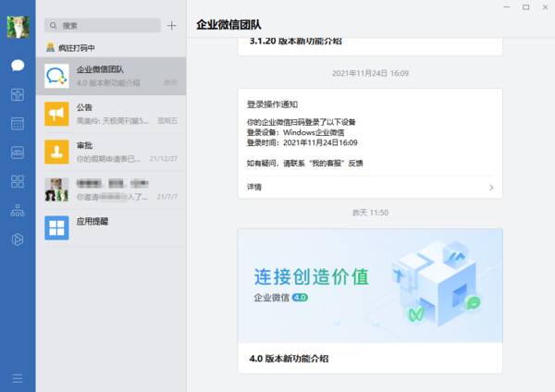
Task: Click the user profile avatar at top left
Action: (18, 27)
